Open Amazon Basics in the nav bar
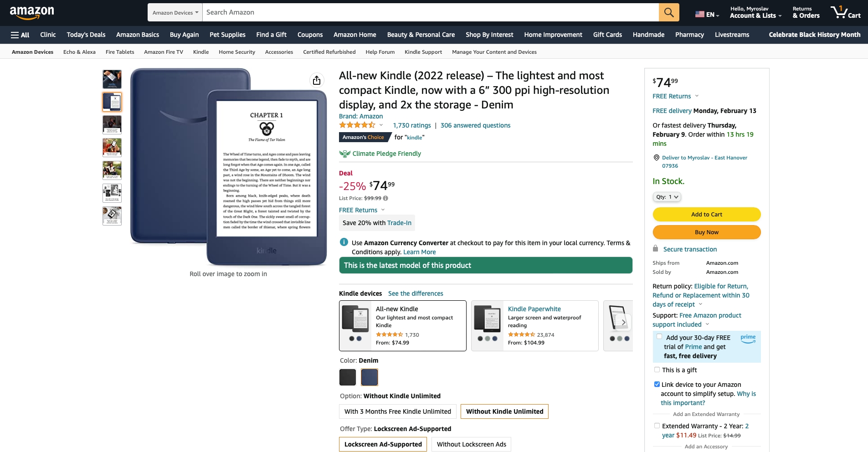This screenshot has height=452, width=868. click(x=138, y=35)
